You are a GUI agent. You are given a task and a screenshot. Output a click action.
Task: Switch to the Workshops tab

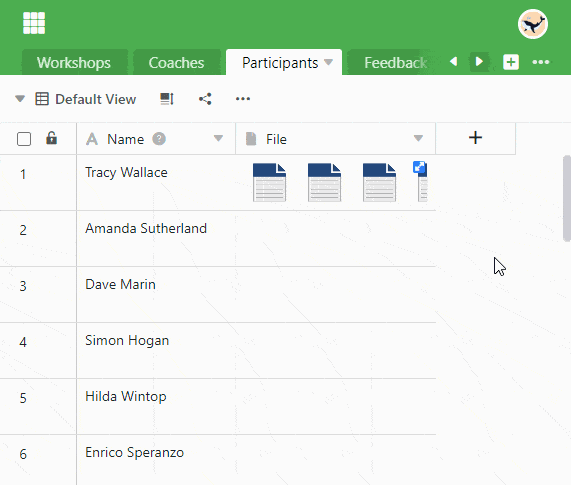coord(74,63)
